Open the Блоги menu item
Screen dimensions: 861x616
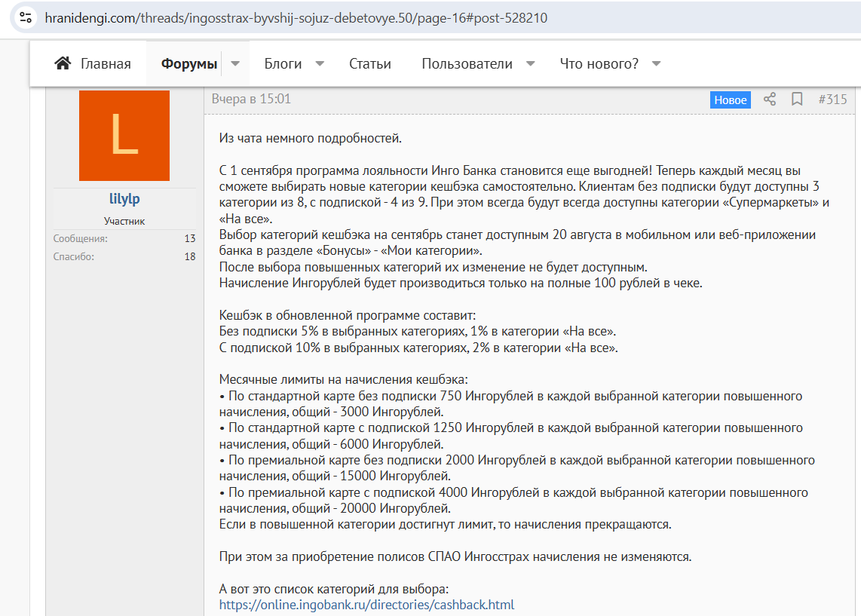coord(283,63)
